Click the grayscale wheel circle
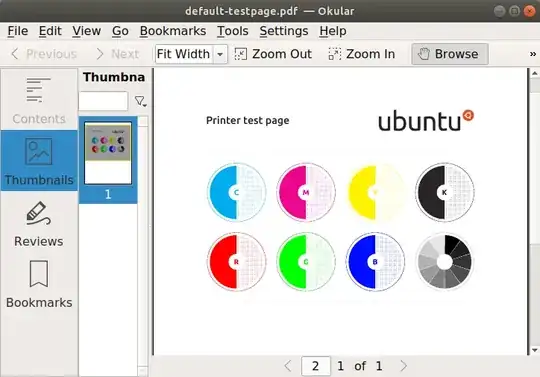540x377 pixels. (x=445, y=262)
